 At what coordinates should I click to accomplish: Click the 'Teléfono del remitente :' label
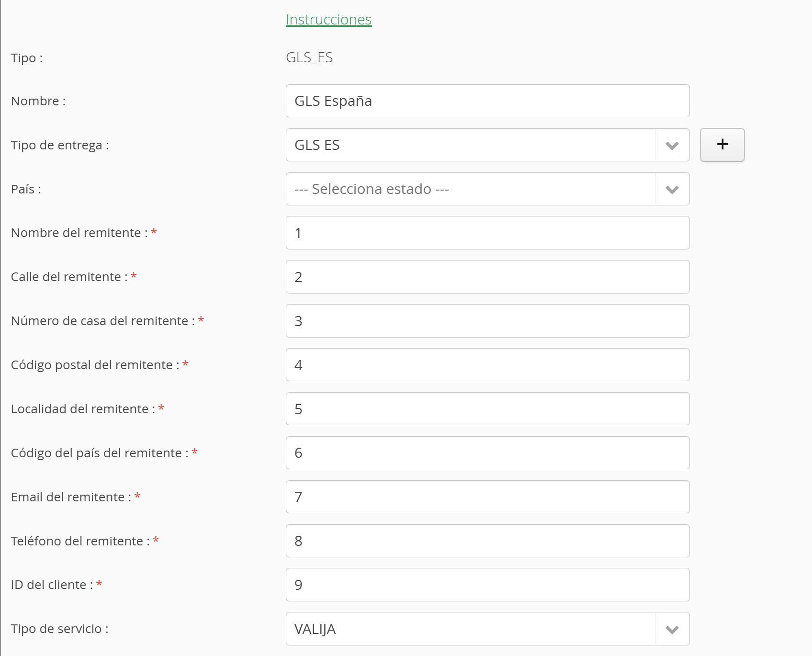point(80,541)
